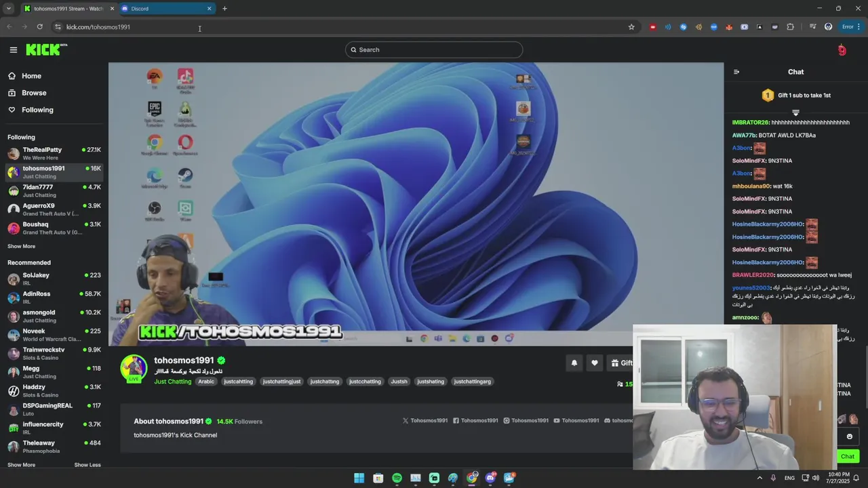Open the Chrome profile avatar
Image resolution: width=868 pixels, height=488 pixels.
pyautogui.click(x=828, y=27)
